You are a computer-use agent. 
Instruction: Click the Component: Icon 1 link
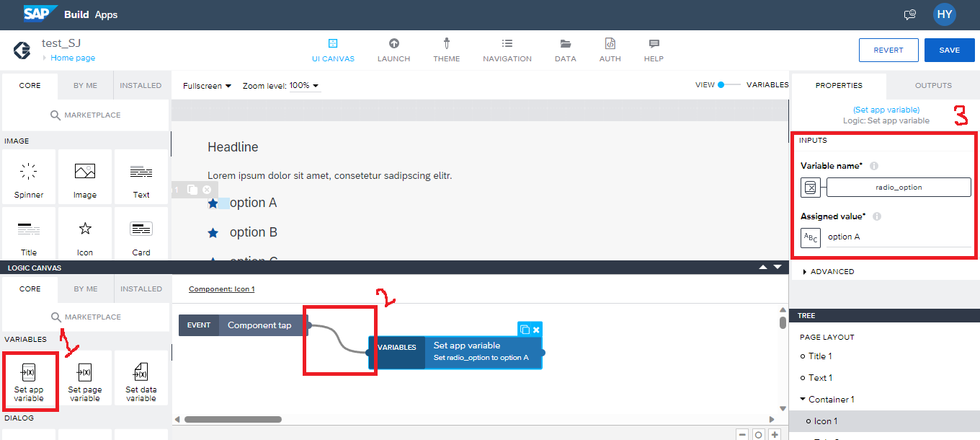click(222, 289)
